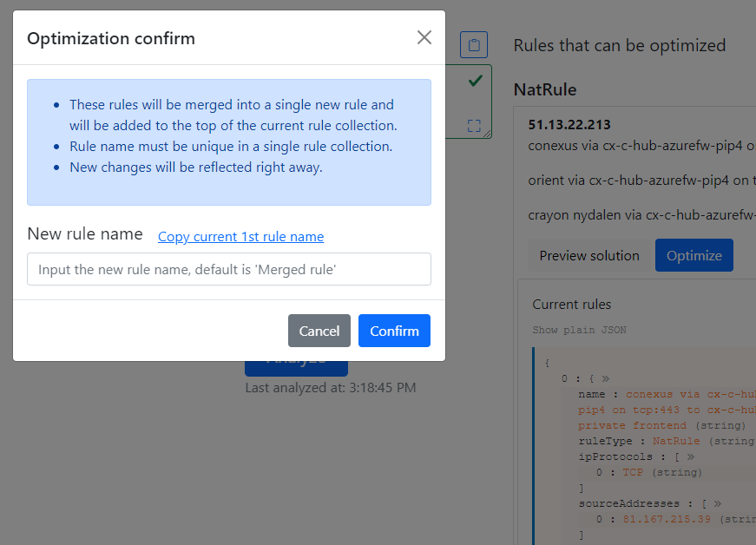Screen dimensions: 756x545
Task: Click the green checkmark status icon
Action: coord(474,80)
